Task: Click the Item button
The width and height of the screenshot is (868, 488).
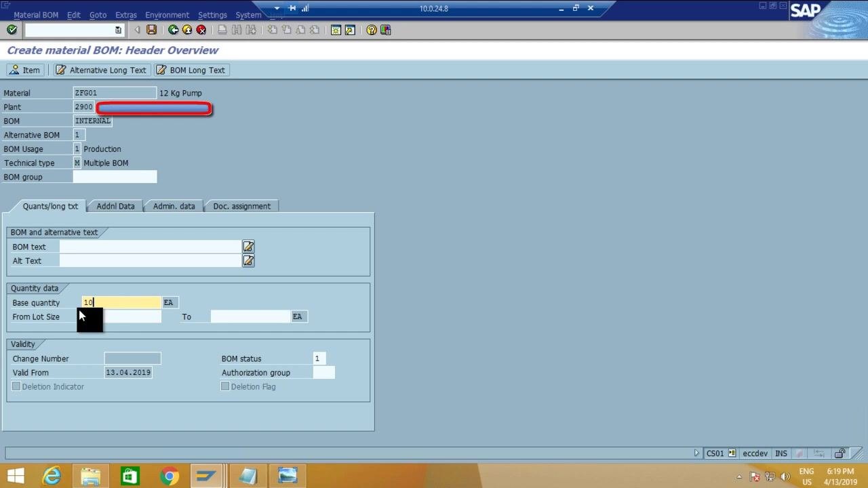Action: 25,70
